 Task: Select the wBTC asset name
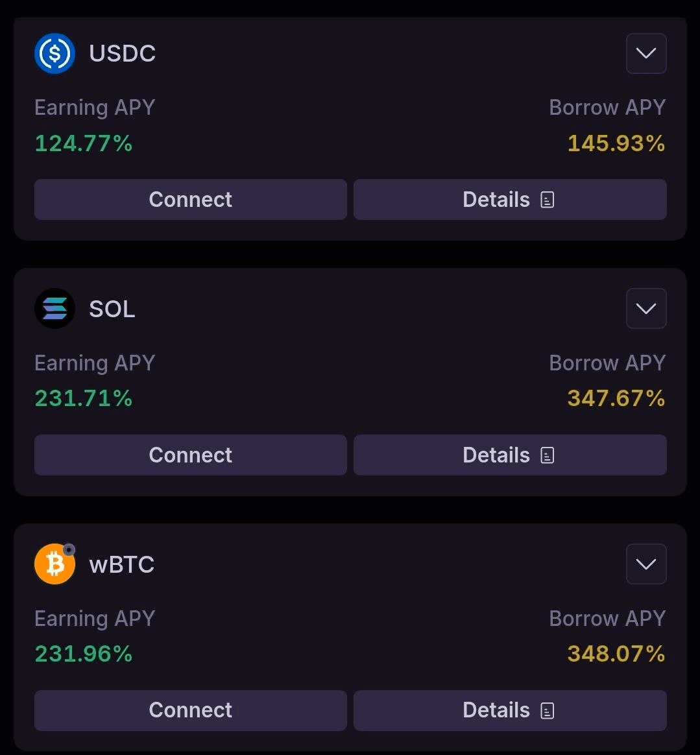click(x=122, y=565)
